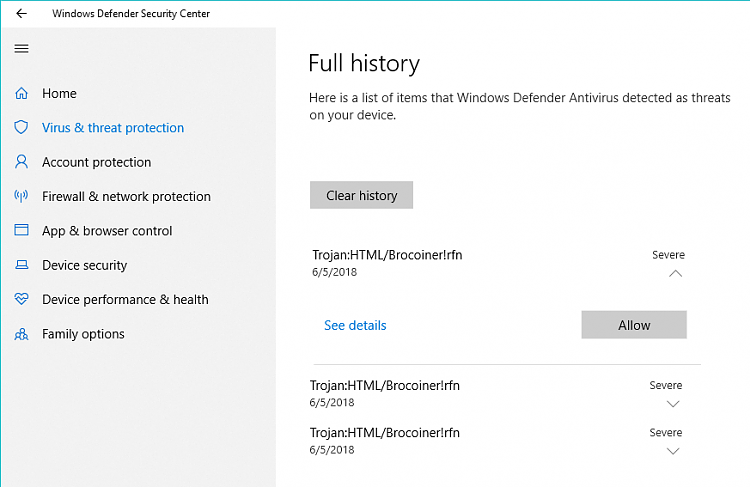The image size is (750, 487).
Task: Click the Home house icon
Action: coord(22,93)
